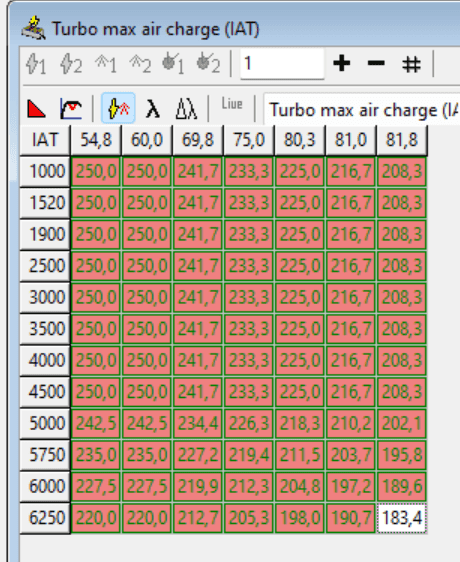Click cell 211,5 in row 5750

300,455
